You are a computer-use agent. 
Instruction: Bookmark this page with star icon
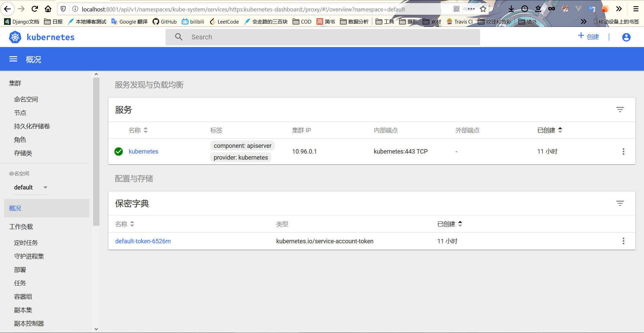pos(483,9)
